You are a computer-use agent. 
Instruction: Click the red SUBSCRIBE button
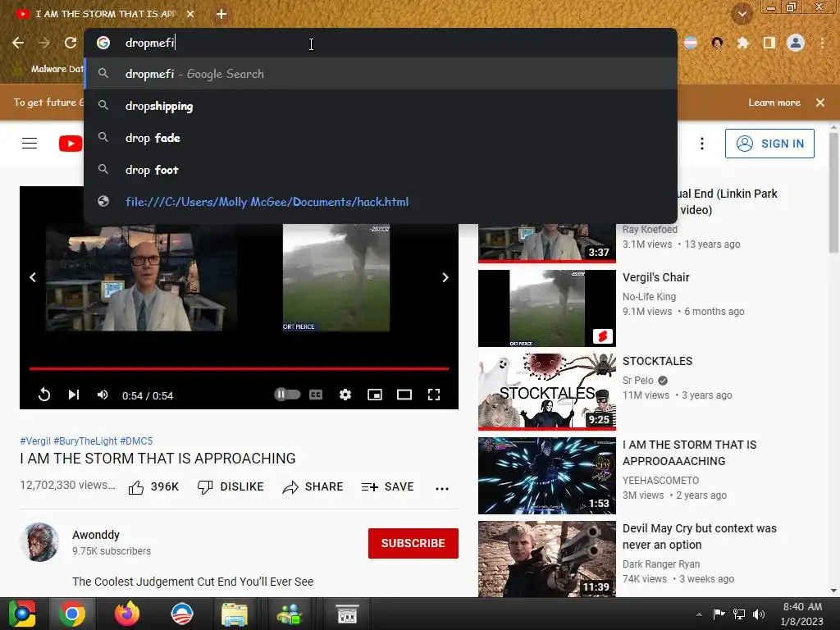tap(413, 543)
